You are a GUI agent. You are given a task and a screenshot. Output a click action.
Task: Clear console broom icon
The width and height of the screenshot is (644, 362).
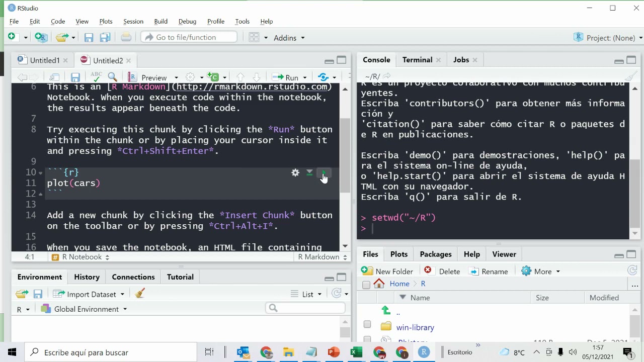pyautogui.click(x=630, y=76)
